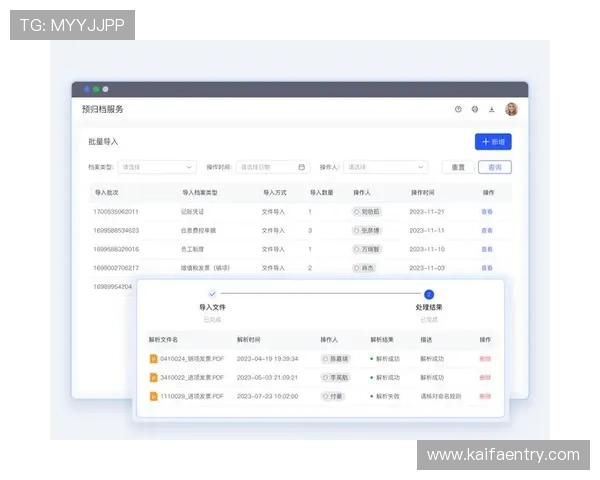The height and width of the screenshot is (480, 600).
Task: Click the 导入档案类型 column header
Action: pyautogui.click(x=200, y=193)
